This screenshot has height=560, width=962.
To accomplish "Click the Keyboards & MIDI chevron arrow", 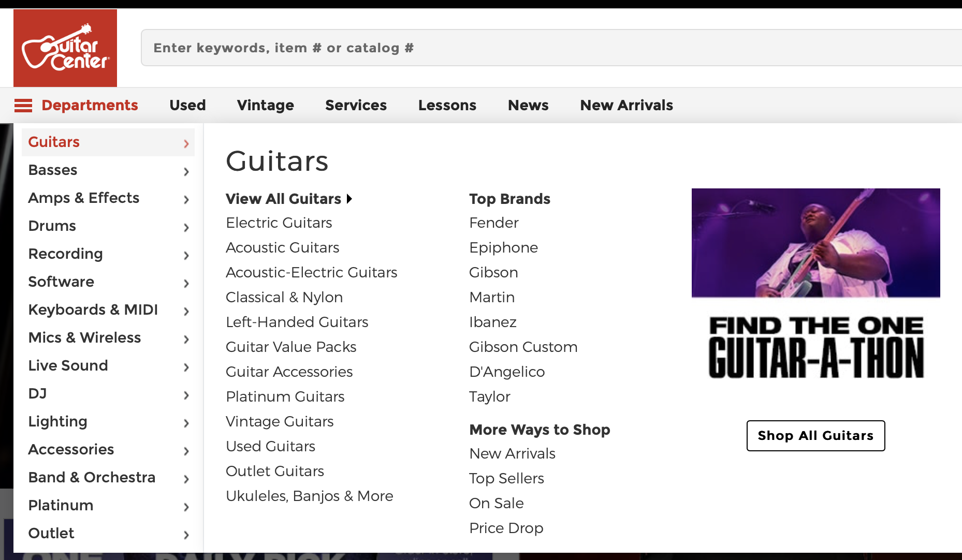I will point(186,311).
